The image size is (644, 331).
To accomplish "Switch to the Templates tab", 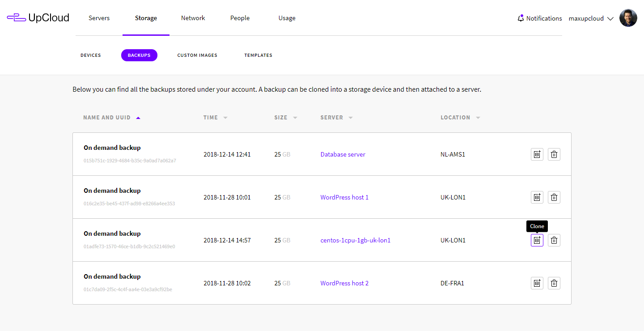I will 258,55.
